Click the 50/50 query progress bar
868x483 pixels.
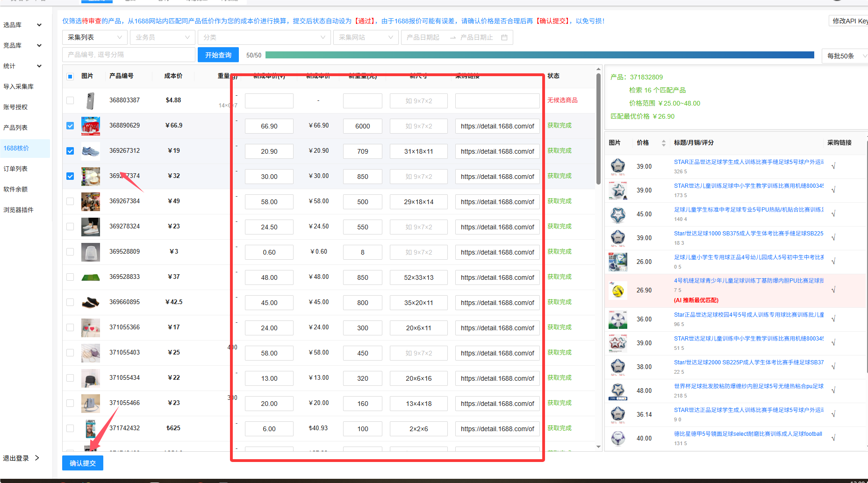tap(540, 55)
